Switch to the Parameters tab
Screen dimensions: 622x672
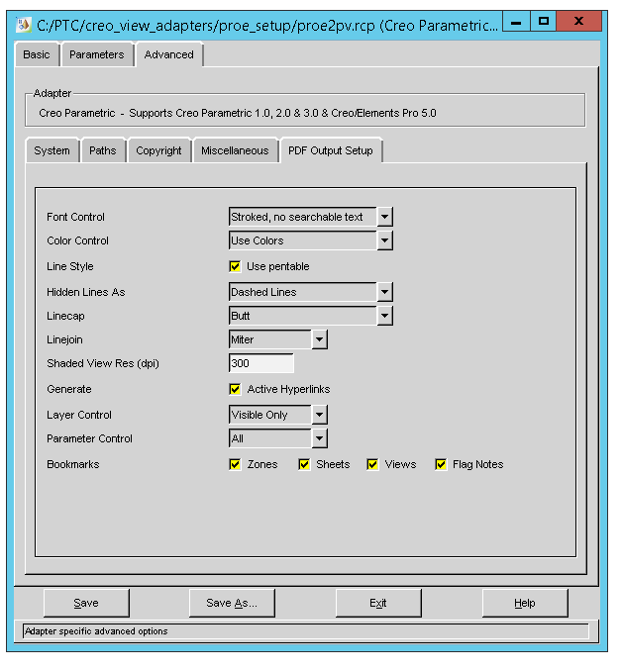96,54
